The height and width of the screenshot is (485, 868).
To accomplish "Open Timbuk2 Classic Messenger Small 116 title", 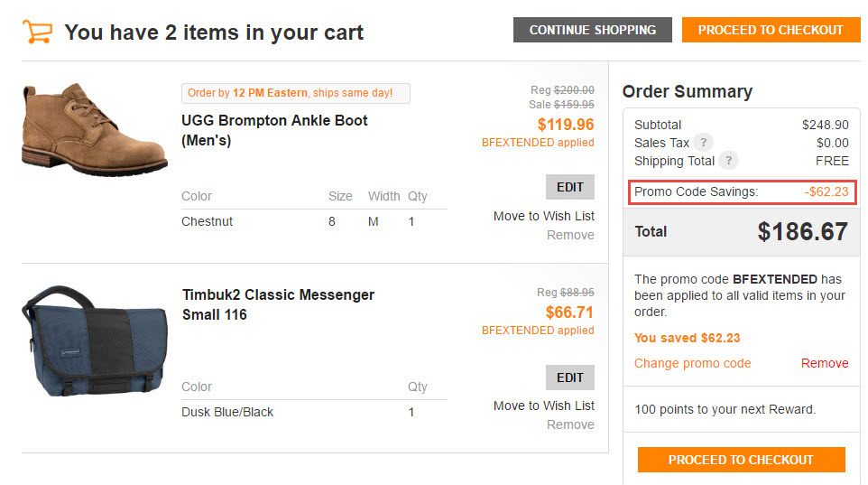I will 279,304.
